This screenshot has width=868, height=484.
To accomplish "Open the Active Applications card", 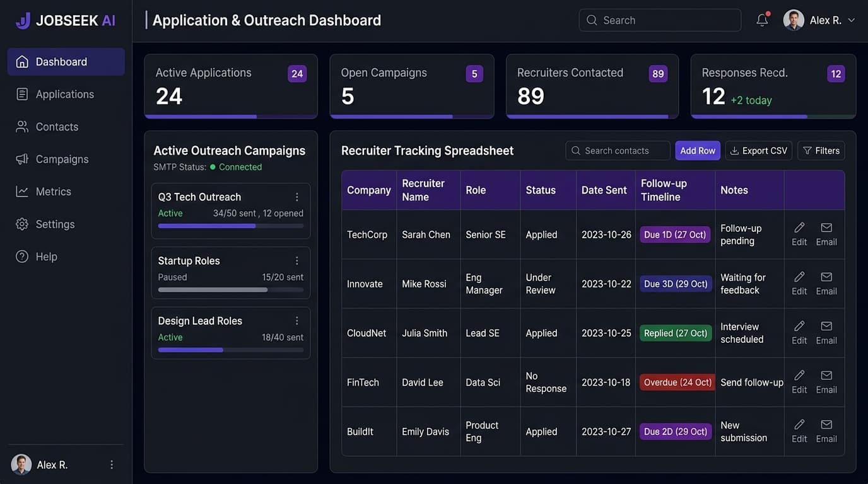I will point(231,86).
